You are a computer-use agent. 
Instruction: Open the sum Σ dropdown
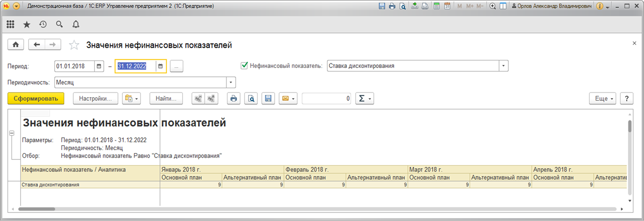364,99
